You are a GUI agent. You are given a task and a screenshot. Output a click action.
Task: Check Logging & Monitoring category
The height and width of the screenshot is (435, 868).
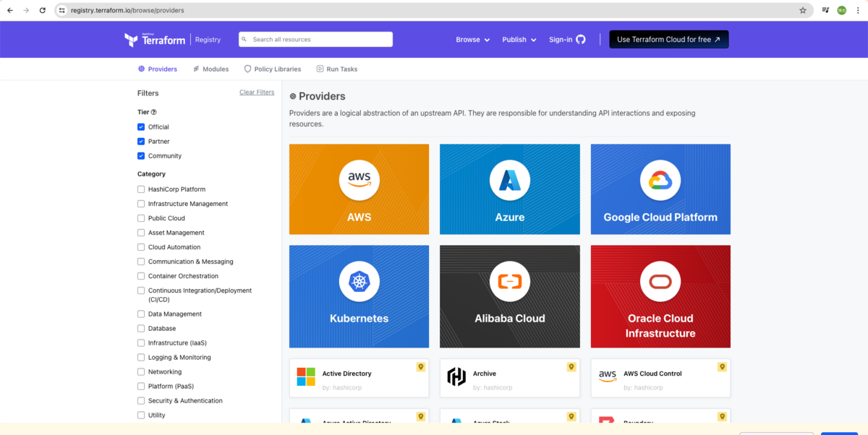point(141,358)
